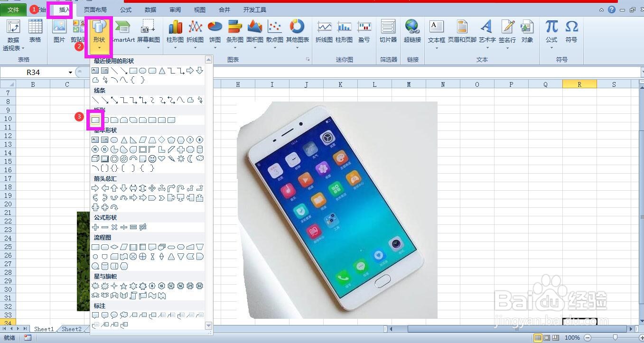Click the Name Box showing R34

(33, 72)
